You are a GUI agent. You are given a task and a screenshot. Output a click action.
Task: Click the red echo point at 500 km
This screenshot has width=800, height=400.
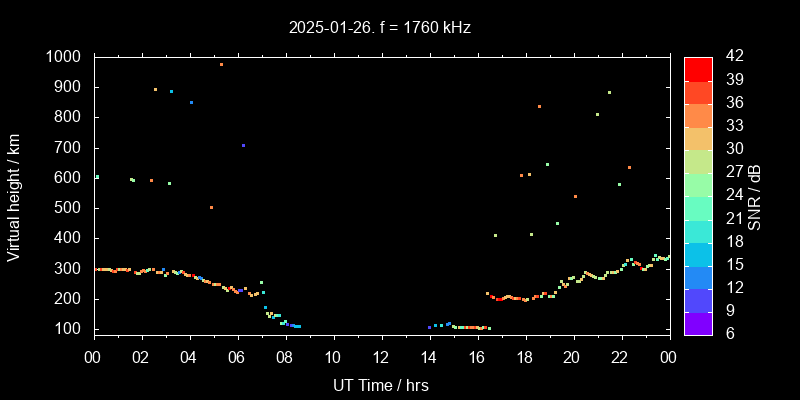pos(211,207)
